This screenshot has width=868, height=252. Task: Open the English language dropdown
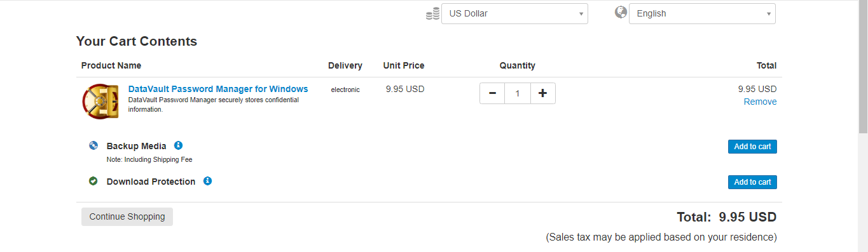tap(702, 13)
